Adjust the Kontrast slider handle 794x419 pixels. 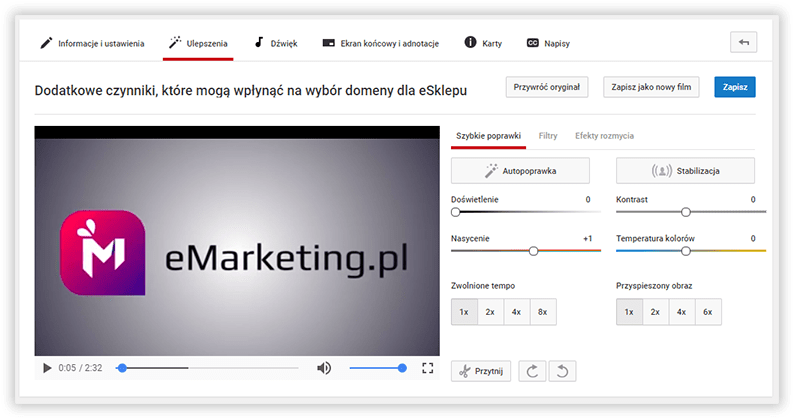point(686,212)
